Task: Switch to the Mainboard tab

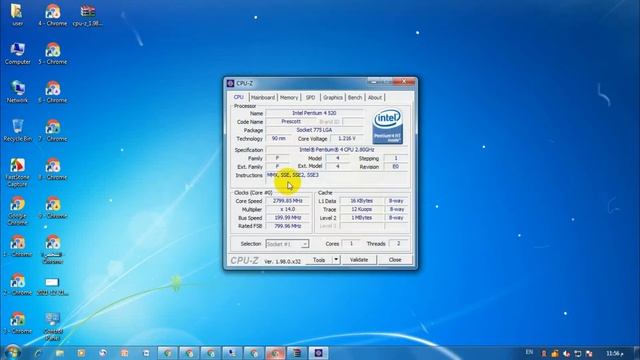Action: (x=263, y=98)
